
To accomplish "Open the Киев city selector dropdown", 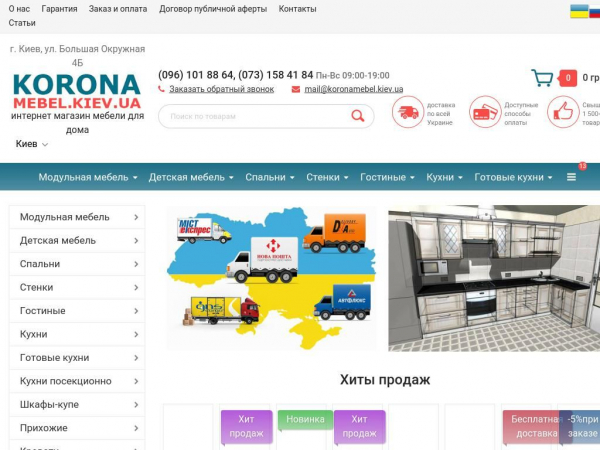I will point(32,144).
